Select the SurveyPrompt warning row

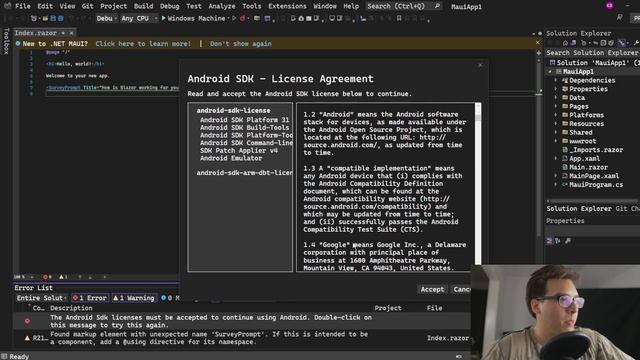point(242,338)
